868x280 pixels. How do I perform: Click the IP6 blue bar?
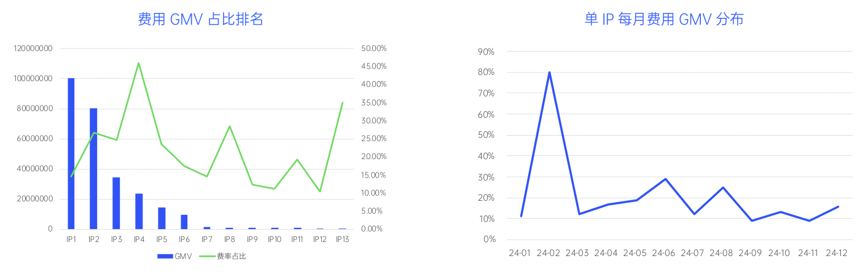184,222
